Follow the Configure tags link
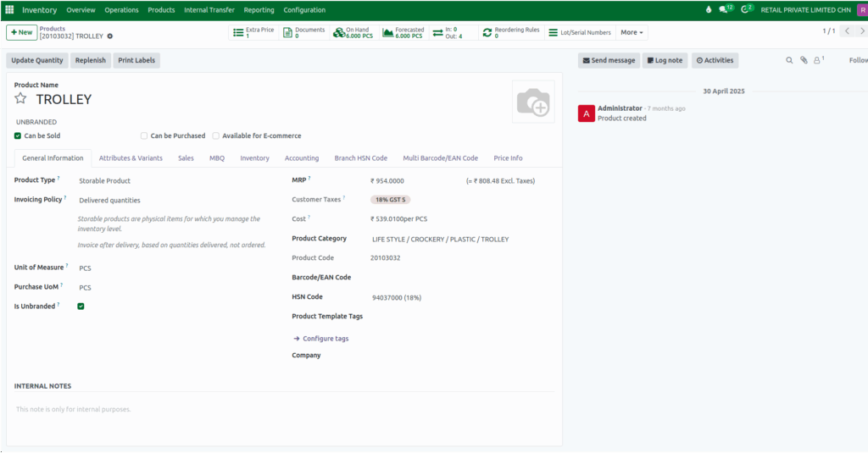The width and height of the screenshot is (868, 453). pos(321,339)
